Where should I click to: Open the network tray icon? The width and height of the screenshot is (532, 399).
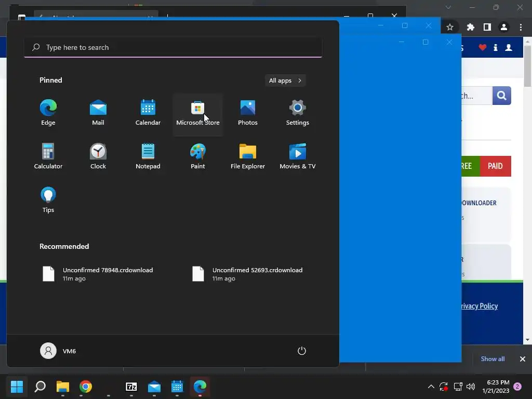(458, 387)
